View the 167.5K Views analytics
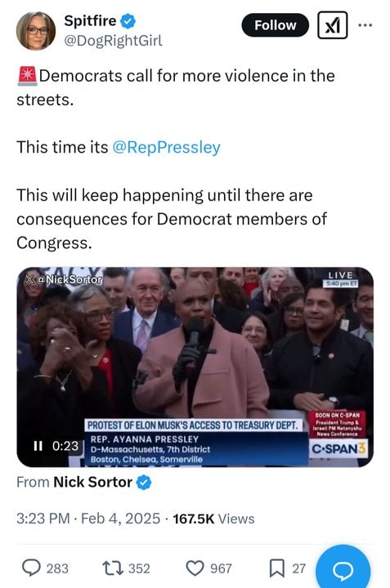This screenshot has height=588, width=390. pos(213,519)
